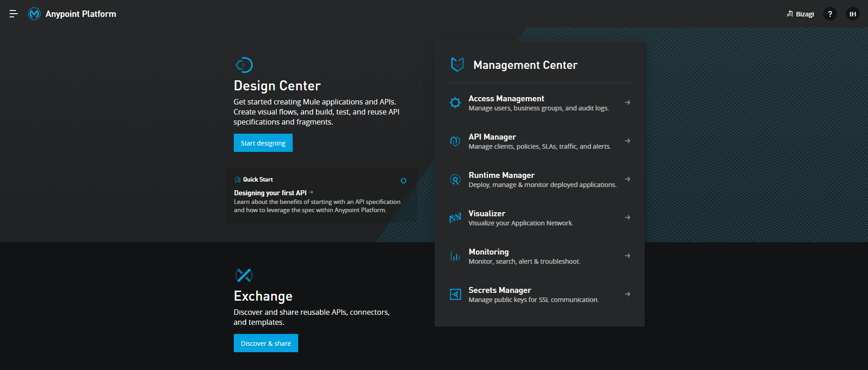The height and width of the screenshot is (370, 868).
Task: Click 'Manage public keys for SSL communication.'
Action: click(534, 300)
